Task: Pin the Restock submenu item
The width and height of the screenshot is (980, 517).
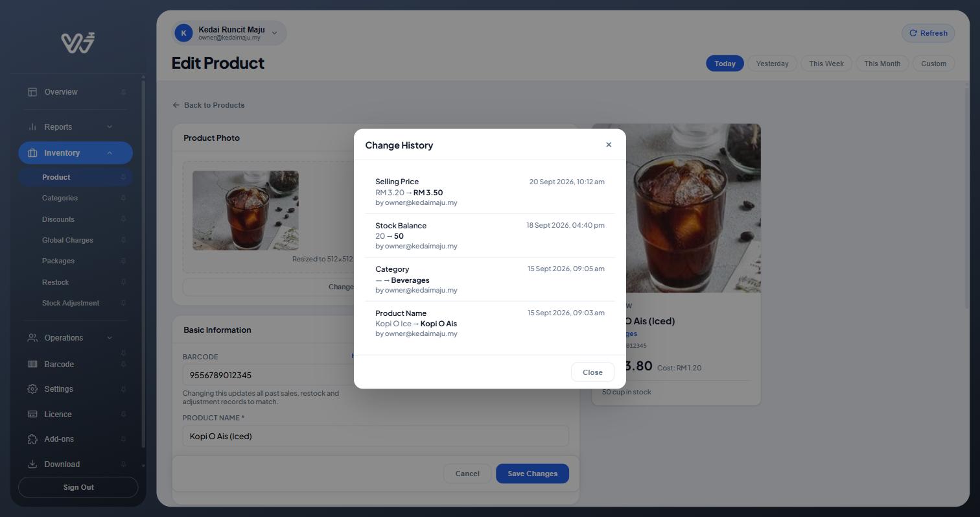Action: point(123,282)
